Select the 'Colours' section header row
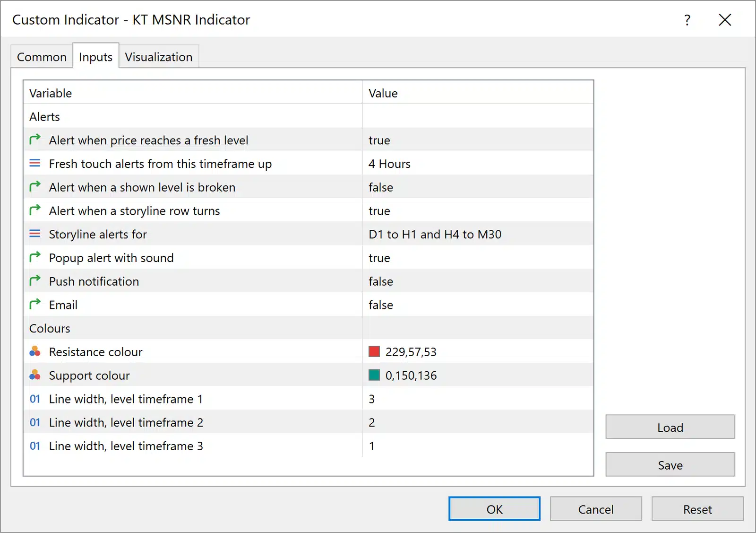The width and height of the screenshot is (756, 533). click(308, 328)
